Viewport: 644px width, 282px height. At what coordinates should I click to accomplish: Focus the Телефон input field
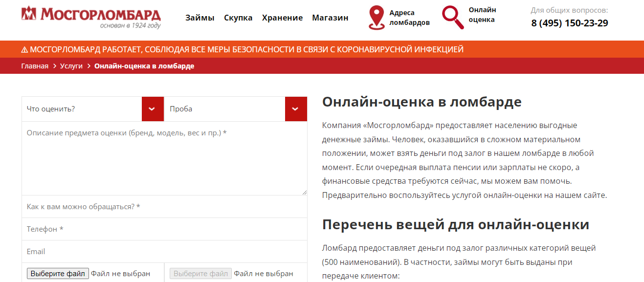pyautogui.click(x=164, y=229)
